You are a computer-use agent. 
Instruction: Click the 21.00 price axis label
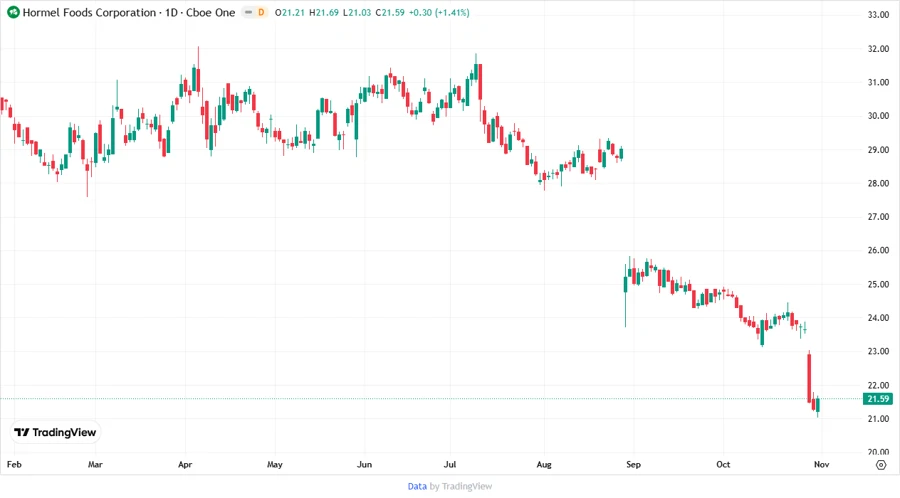click(878, 419)
